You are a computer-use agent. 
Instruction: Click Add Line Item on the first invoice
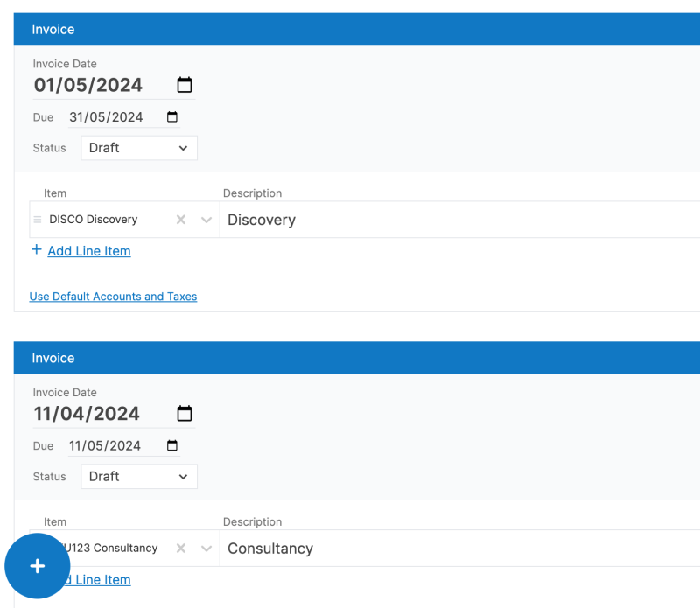coord(88,251)
